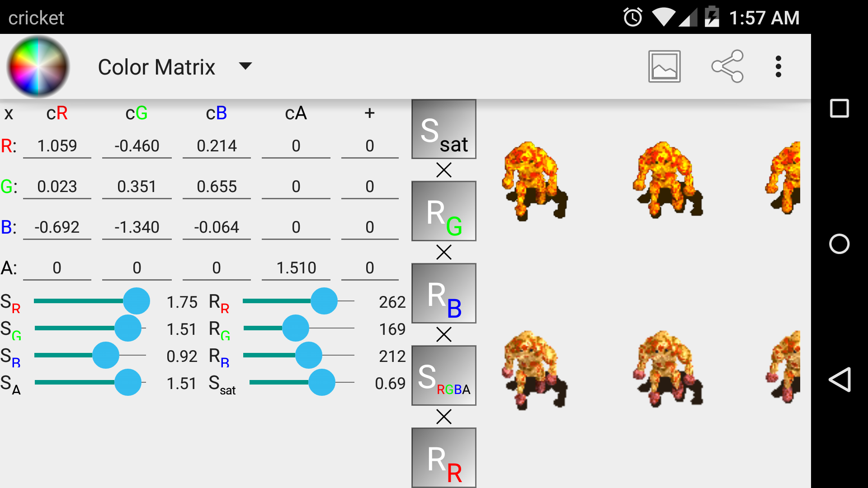Adjust the Ssat slider showing 0.69
The height and width of the screenshot is (488, 868).
(322, 383)
